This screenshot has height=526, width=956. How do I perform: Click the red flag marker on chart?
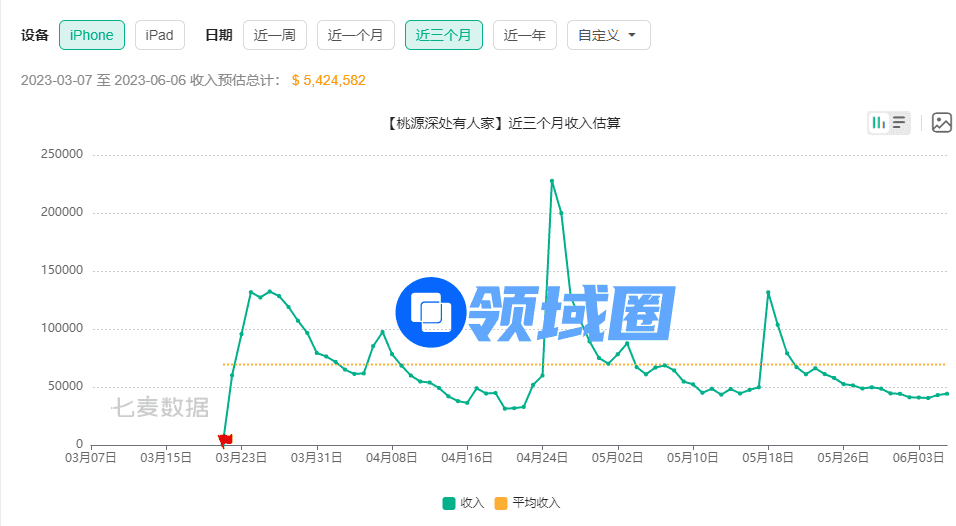[225, 439]
